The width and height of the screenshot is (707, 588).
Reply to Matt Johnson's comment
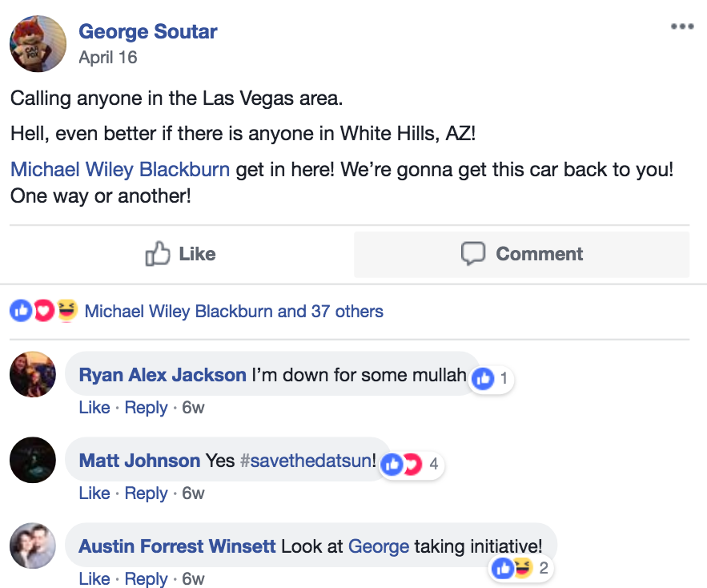147,493
